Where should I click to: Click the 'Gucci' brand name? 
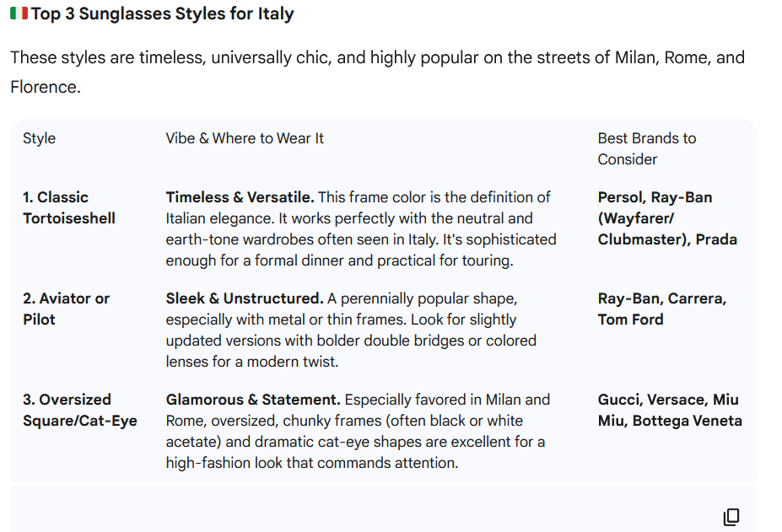(x=620, y=400)
